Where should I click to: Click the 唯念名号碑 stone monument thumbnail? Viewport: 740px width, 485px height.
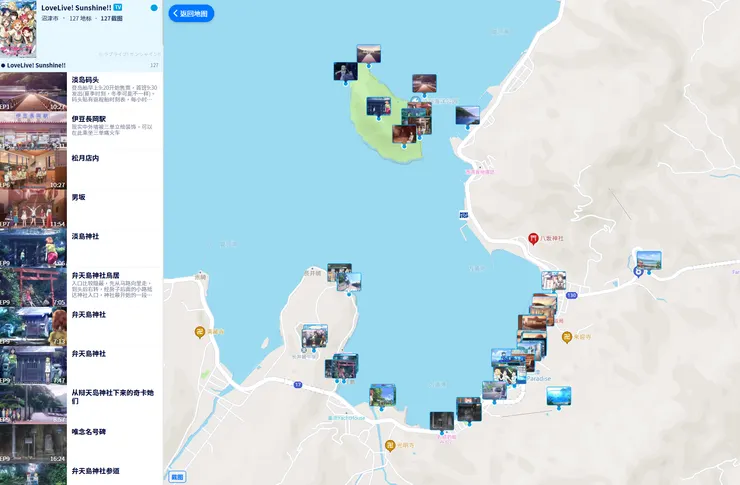[x=33, y=444]
